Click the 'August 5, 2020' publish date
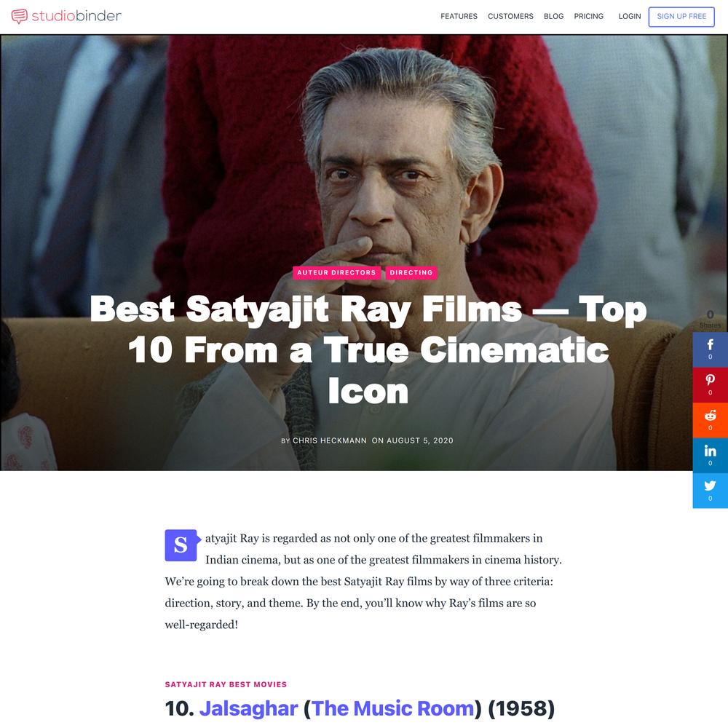The image size is (728, 728). (x=420, y=440)
